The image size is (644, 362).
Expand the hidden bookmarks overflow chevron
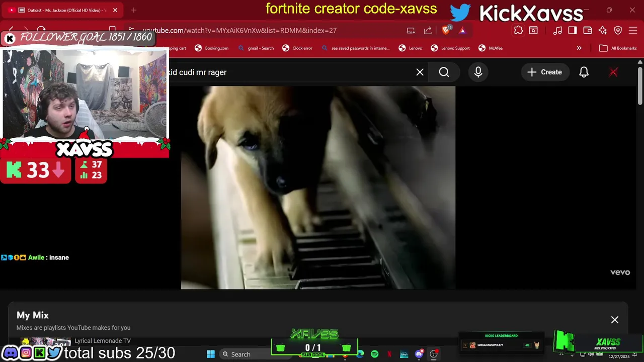579,48
